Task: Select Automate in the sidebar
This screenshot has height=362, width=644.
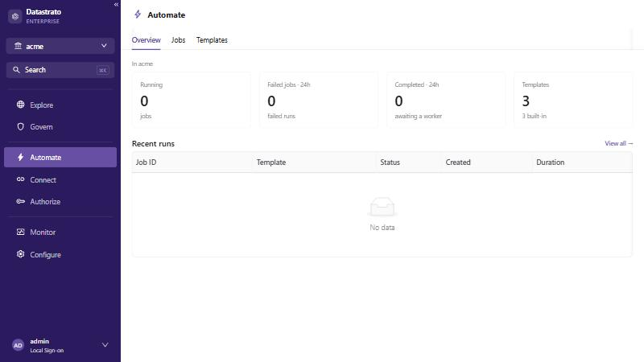Action: point(60,157)
